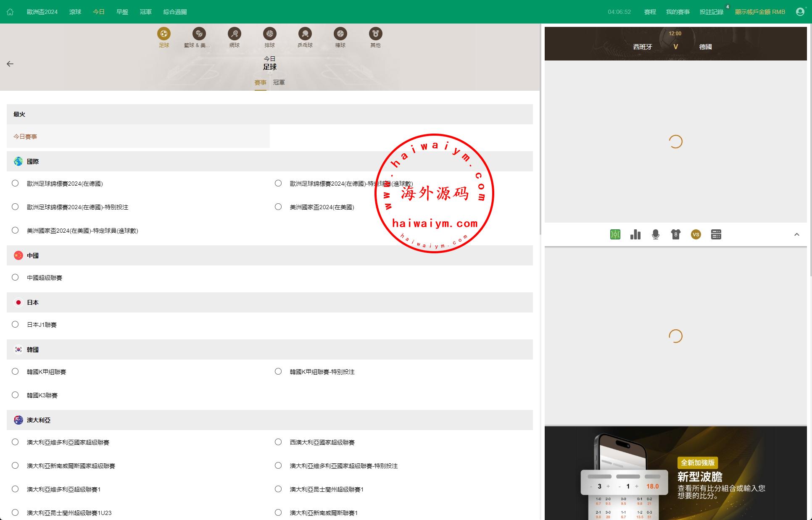
Task: Select 中國超級聯賽 radio button
Action: [x=15, y=277]
